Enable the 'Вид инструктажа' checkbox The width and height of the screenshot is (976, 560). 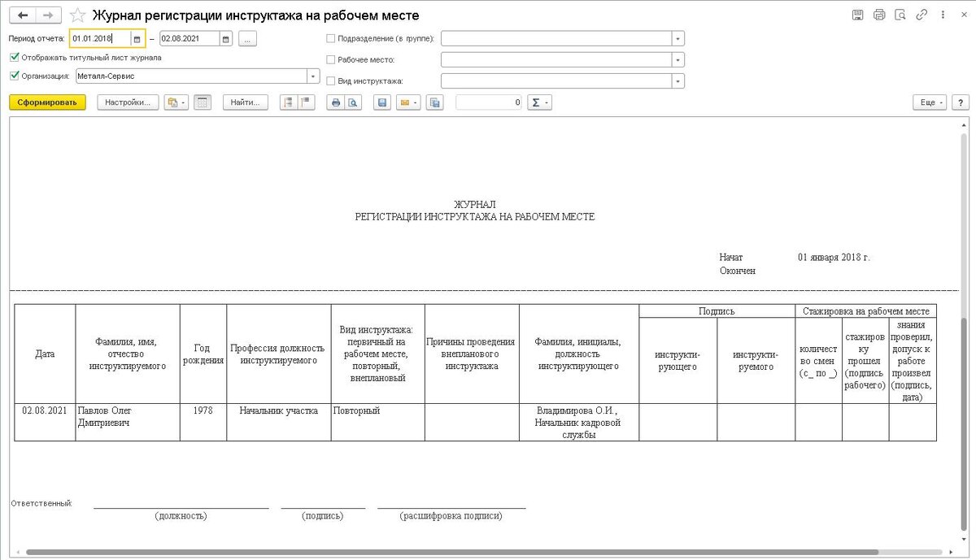(330, 80)
